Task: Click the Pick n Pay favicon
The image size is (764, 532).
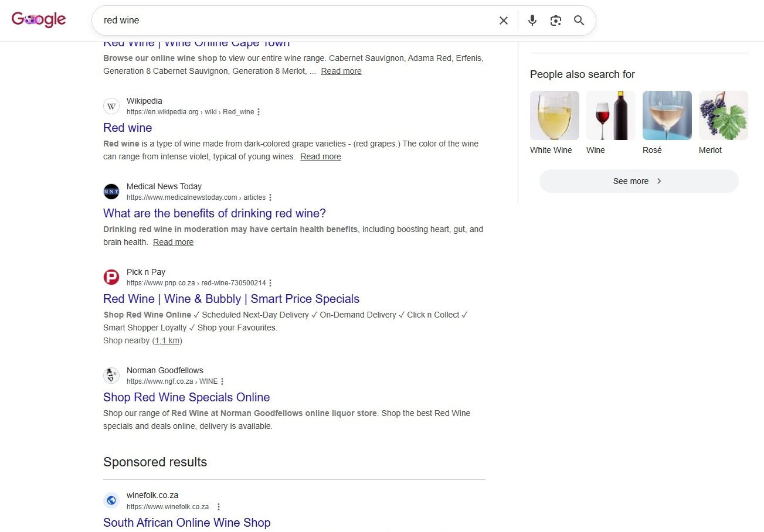Action: pyautogui.click(x=111, y=277)
